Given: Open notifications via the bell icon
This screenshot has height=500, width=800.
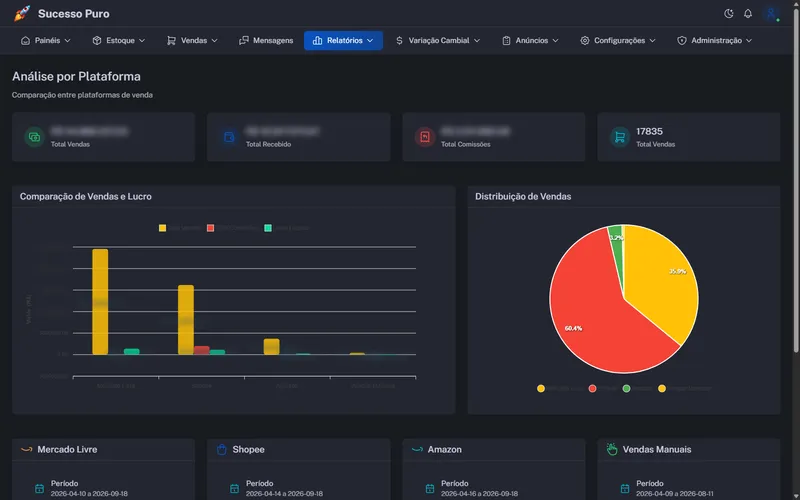Looking at the screenshot, I should click(x=747, y=14).
